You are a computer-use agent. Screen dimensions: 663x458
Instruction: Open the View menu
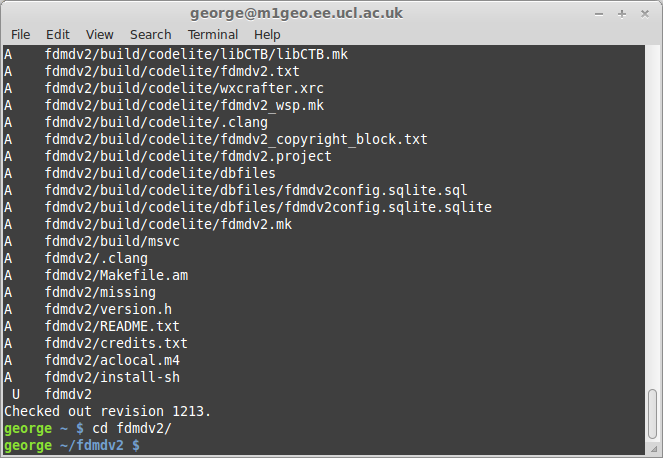(99, 34)
